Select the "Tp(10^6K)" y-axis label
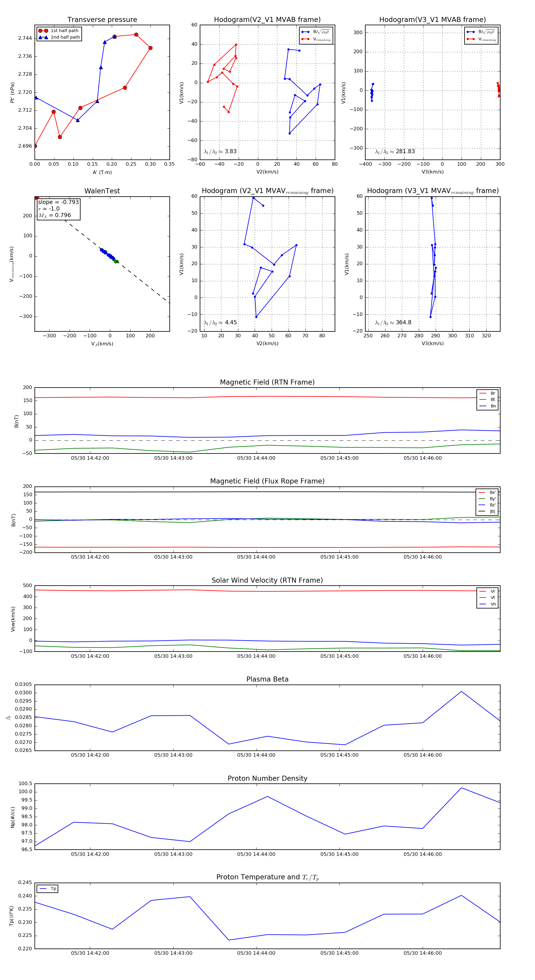 (12, 916)
